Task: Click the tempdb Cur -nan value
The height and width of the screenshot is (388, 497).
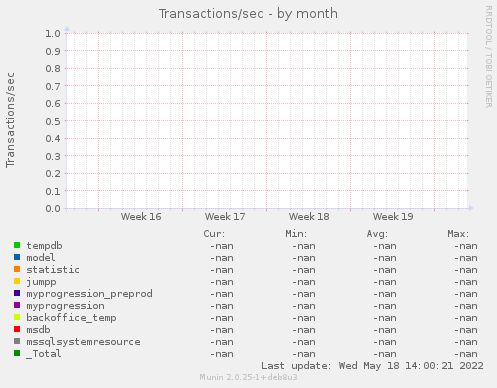Action: click(x=222, y=246)
